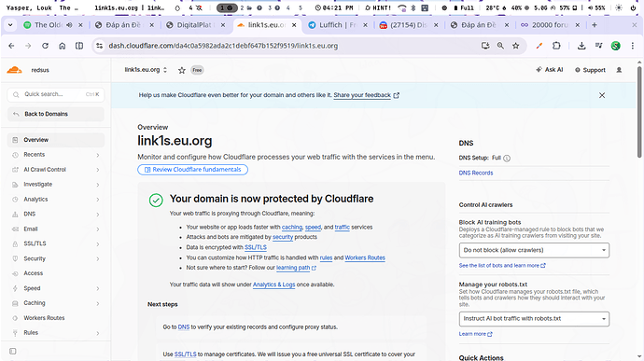Viewport: 644px width, 361px height.
Task: Open the browser extensions menu
Action: pyautogui.click(x=556, y=46)
